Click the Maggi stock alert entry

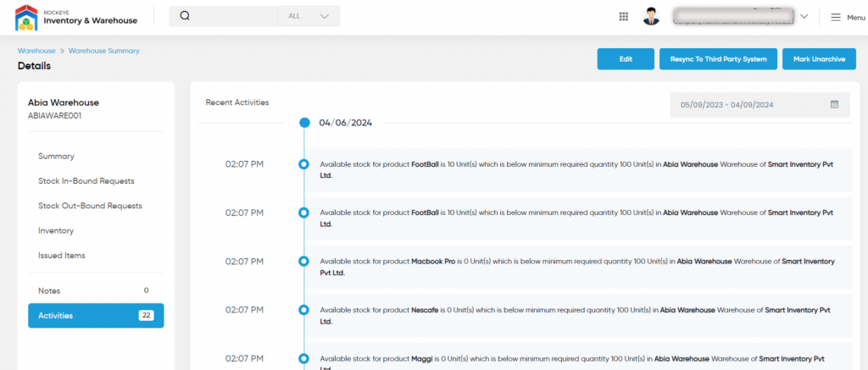pos(580,356)
